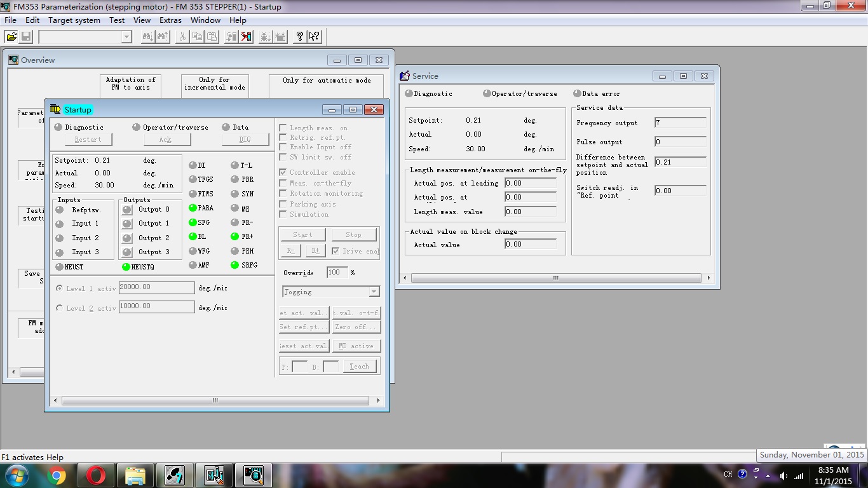The width and height of the screenshot is (868, 488).
Task: Activate the context help pointer icon
Action: pyautogui.click(x=315, y=37)
